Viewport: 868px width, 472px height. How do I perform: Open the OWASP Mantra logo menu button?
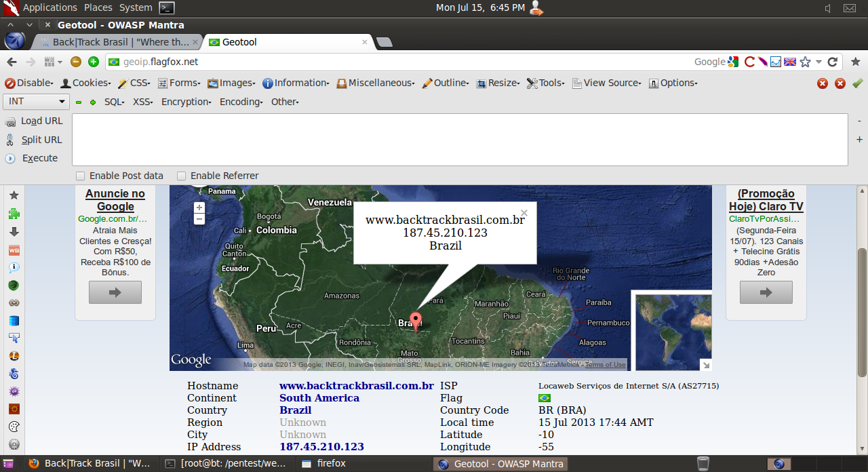pos(15,41)
